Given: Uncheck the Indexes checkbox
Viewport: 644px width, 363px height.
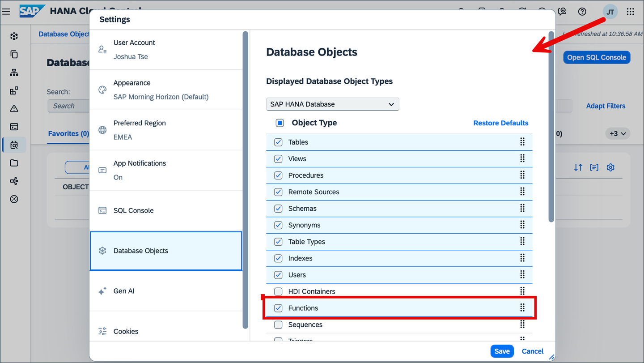Looking at the screenshot, I should (278, 258).
